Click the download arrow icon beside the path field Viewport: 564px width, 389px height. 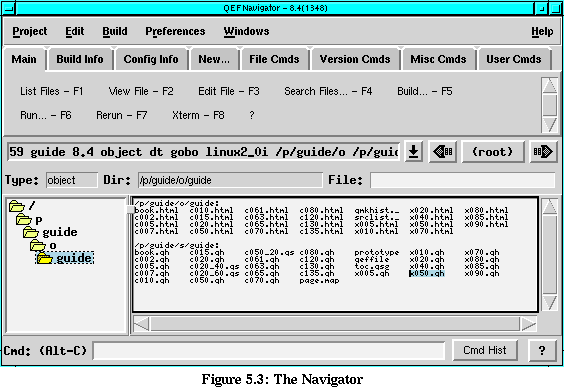point(414,151)
